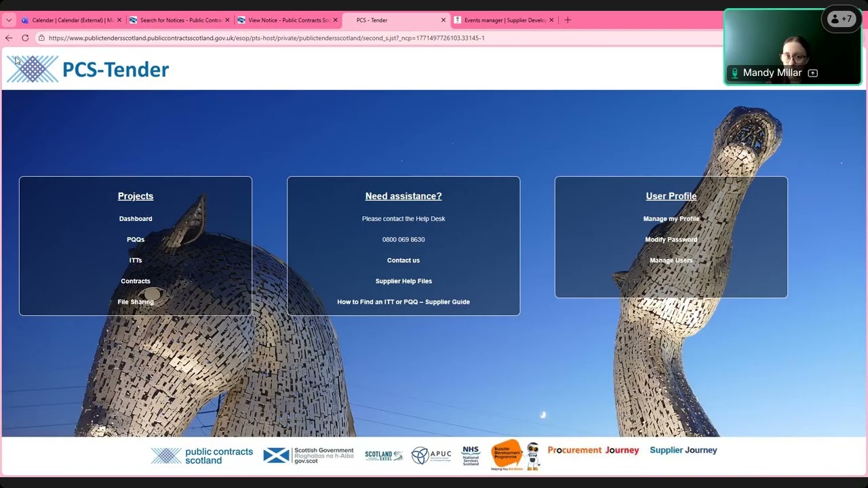
Task: Open the Manage my Profile link
Action: [671, 219]
